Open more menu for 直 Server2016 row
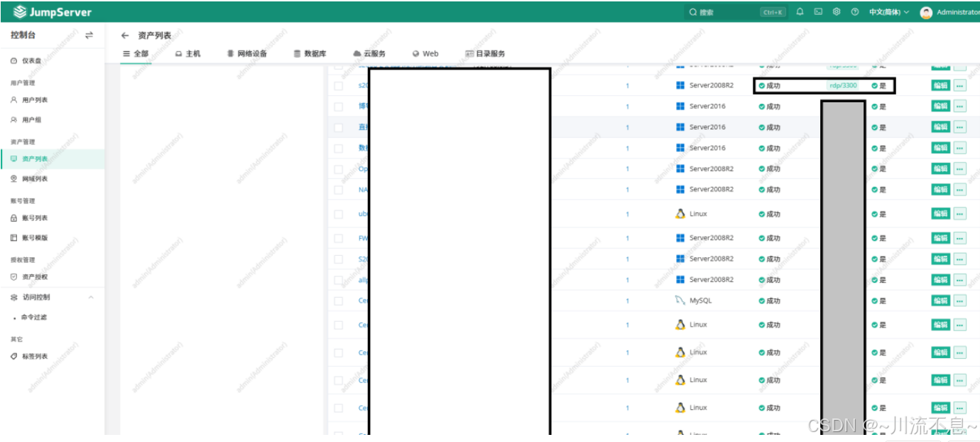This screenshot has height=442, width=980. click(x=960, y=127)
